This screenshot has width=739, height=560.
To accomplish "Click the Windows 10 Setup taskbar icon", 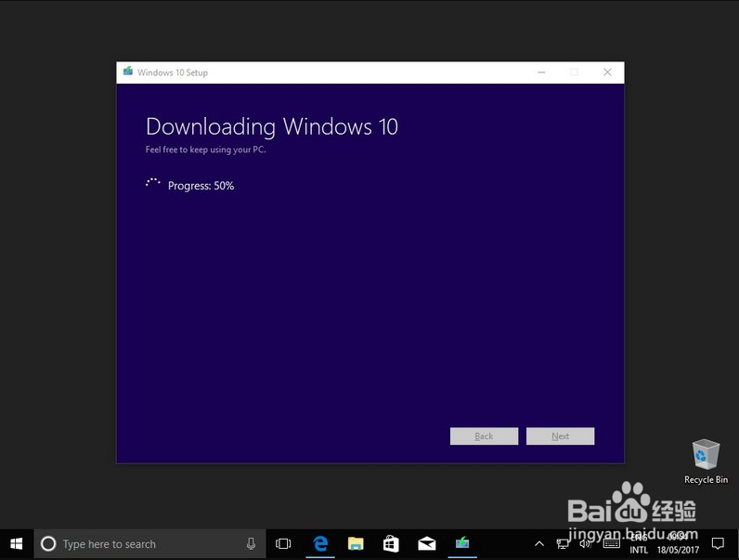I will pyautogui.click(x=462, y=544).
